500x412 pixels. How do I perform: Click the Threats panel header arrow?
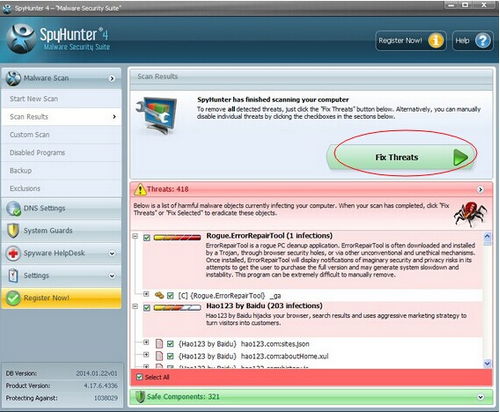pyautogui.click(x=480, y=189)
